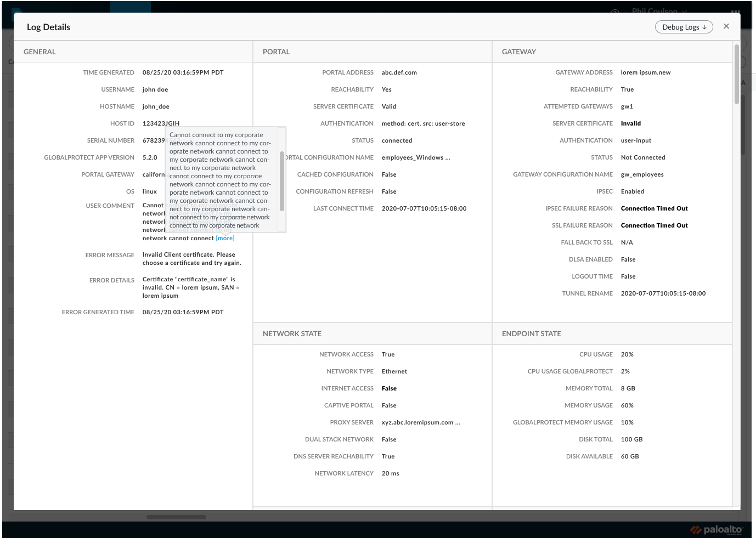Click the Invalid server certificate value
The width and height of the screenshot is (756, 538).
point(631,124)
